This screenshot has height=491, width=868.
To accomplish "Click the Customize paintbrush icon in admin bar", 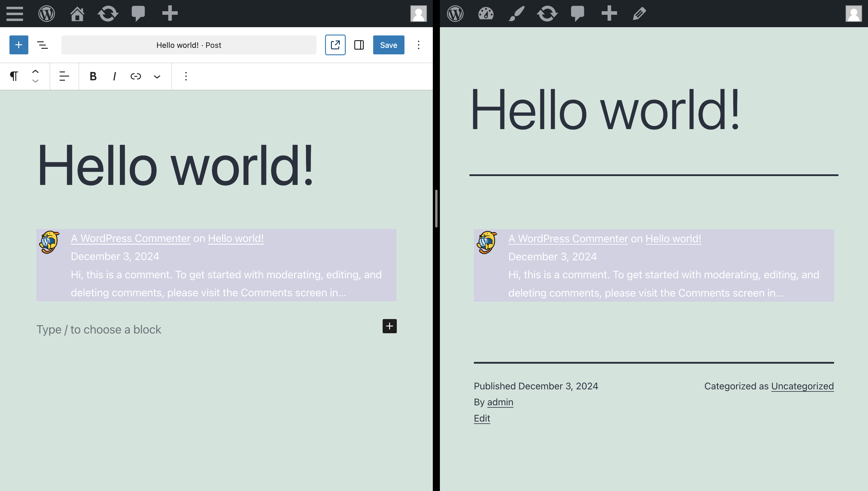I will [516, 14].
